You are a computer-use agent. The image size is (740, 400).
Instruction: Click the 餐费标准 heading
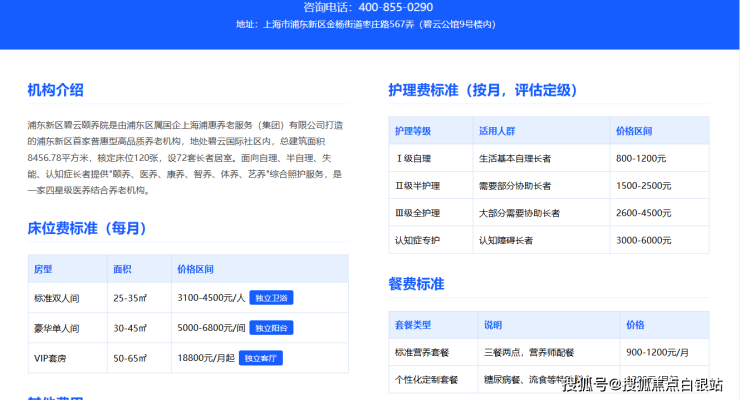point(416,284)
